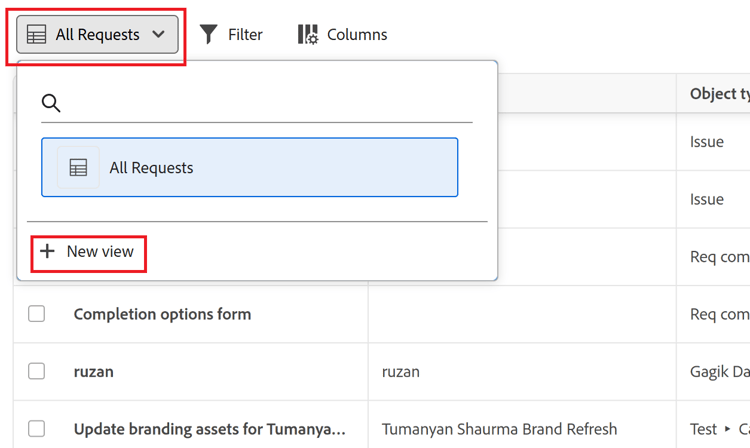Click the table icon beside the highlighted All Requests entry

tap(78, 168)
